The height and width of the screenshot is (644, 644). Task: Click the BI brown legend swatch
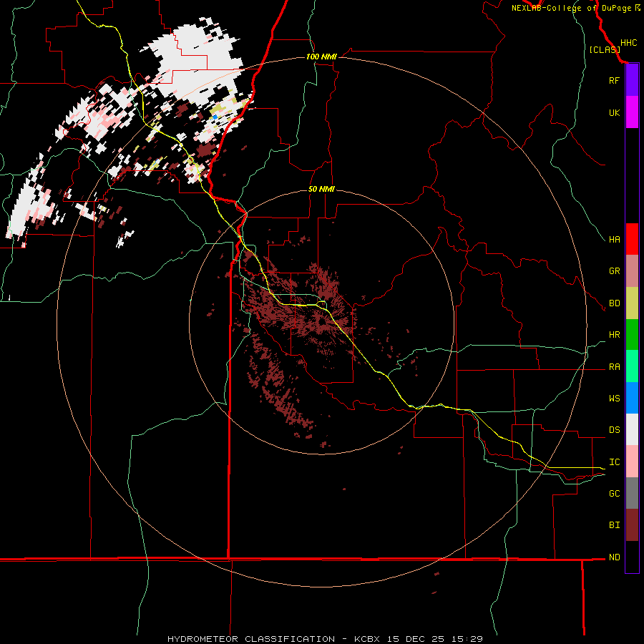(x=632, y=525)
